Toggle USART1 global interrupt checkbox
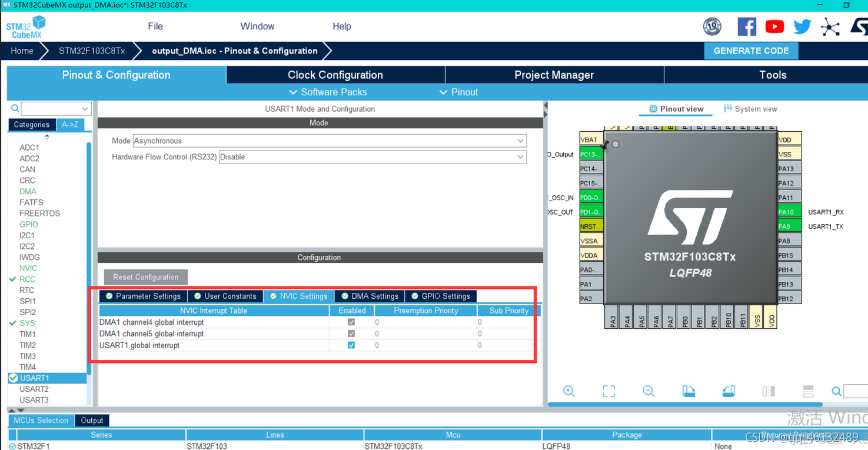The width and height of the screenshot is (868, 450). [x=351, y=345]
